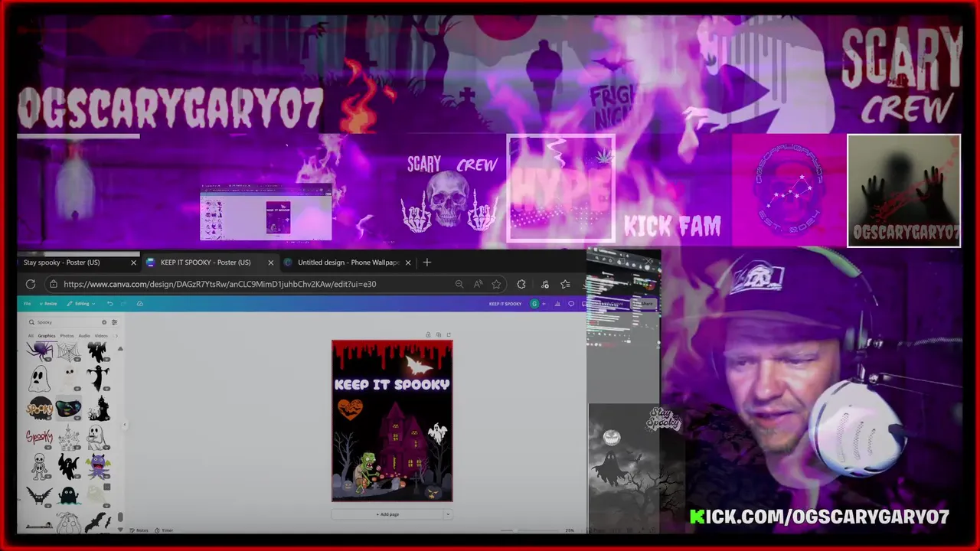Select KEEP IT SPOOKY text on the poster

click(x=392, y=384)
